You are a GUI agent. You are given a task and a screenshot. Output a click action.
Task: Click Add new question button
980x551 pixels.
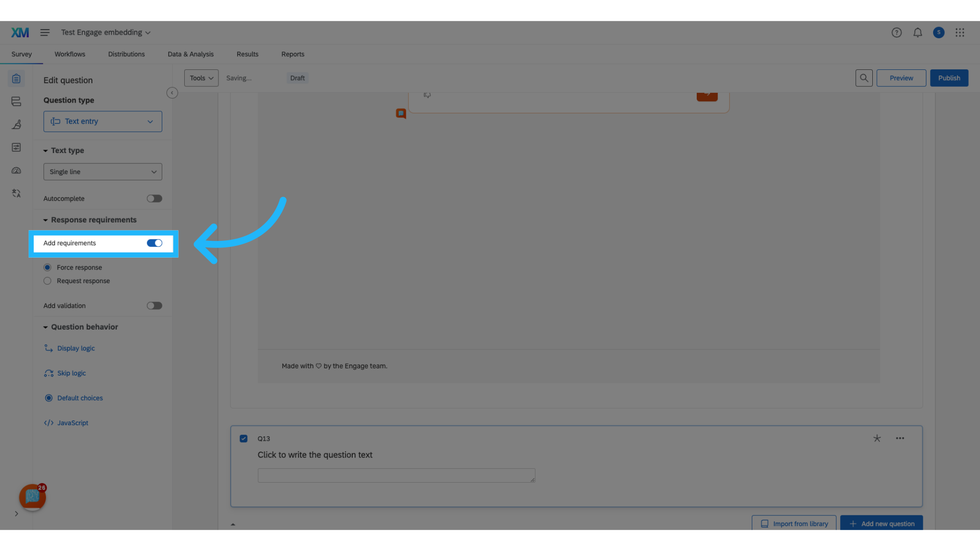(x=881, y=523)
